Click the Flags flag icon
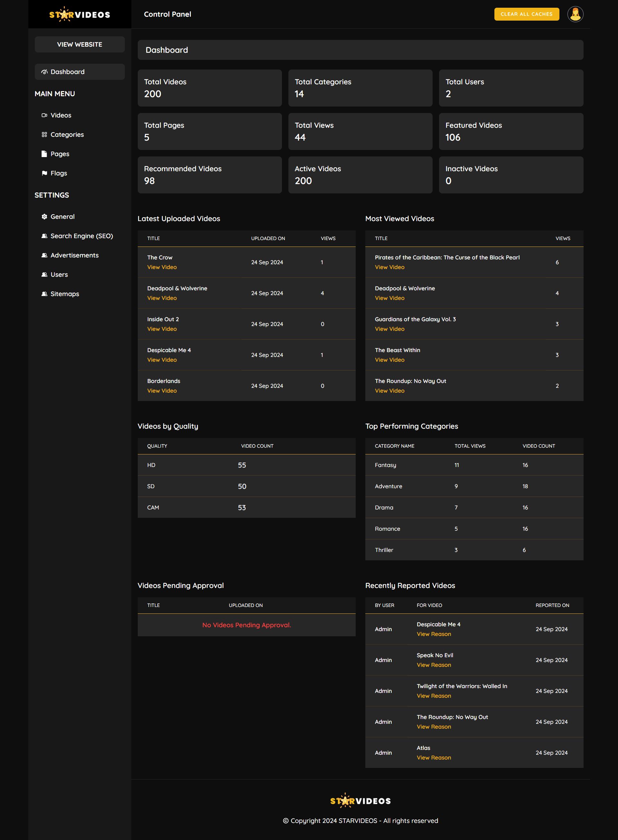 point(44,173)
